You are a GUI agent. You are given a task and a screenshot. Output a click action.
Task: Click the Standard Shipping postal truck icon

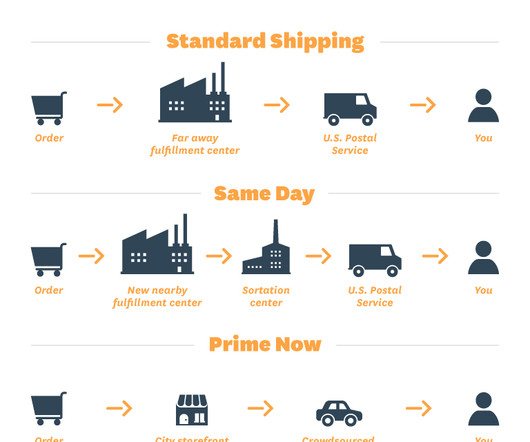coord(350,109)
